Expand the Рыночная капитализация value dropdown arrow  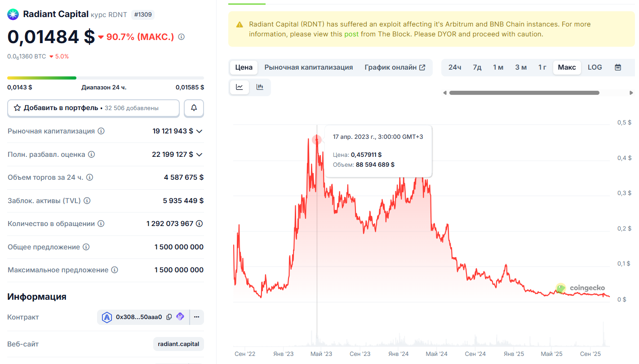tap(200, 131)
